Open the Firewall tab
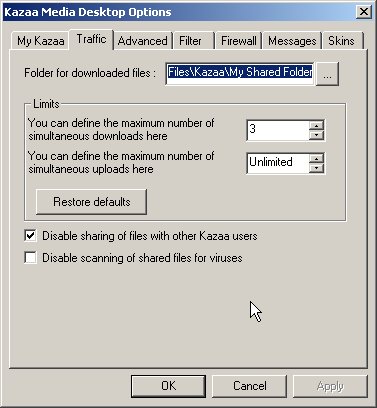The image size is (377, 408). click(x=239, y=41)
